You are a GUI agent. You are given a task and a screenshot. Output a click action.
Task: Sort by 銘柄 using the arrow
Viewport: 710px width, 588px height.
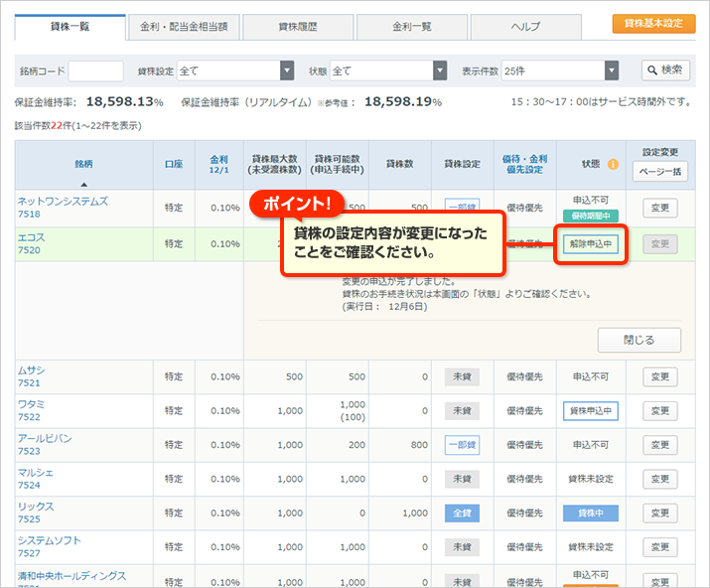coord(83,185)
